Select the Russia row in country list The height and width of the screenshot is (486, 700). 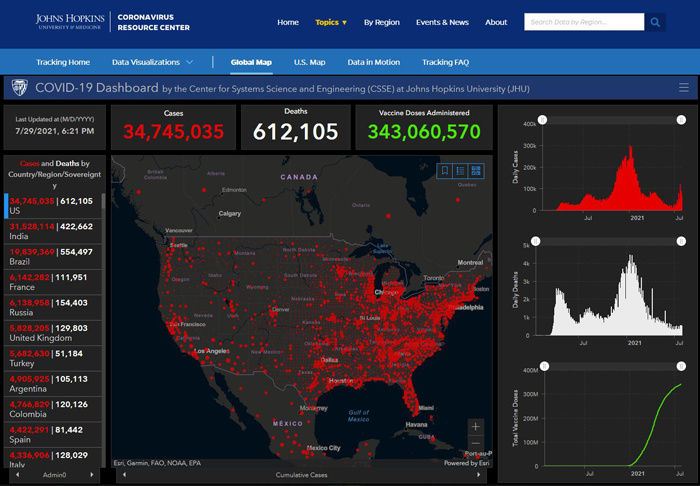click(53, 307)
